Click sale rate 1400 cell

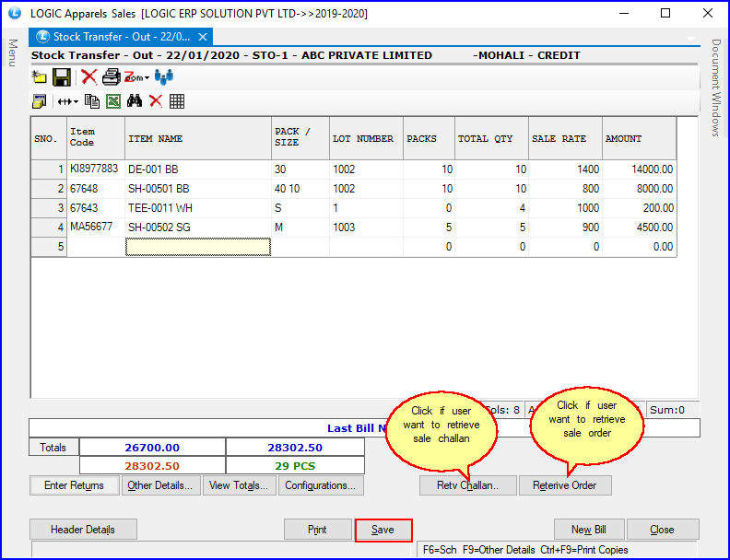coord(565,169)
